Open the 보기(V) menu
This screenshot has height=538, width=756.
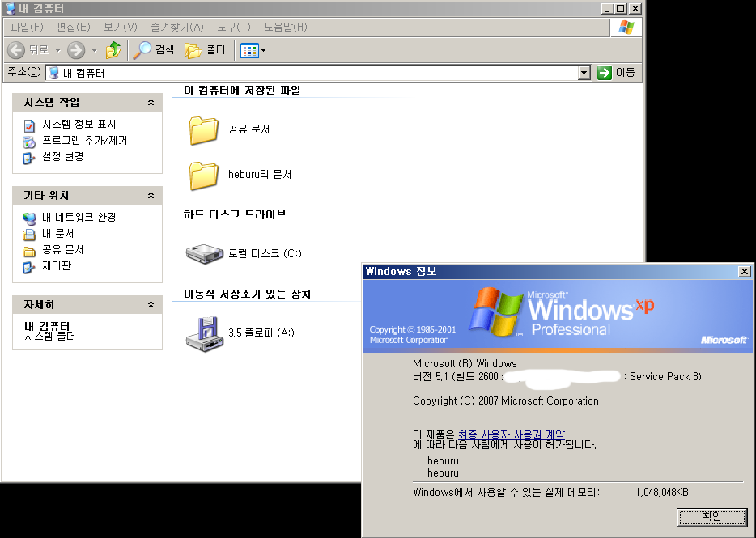pos(121,28)
